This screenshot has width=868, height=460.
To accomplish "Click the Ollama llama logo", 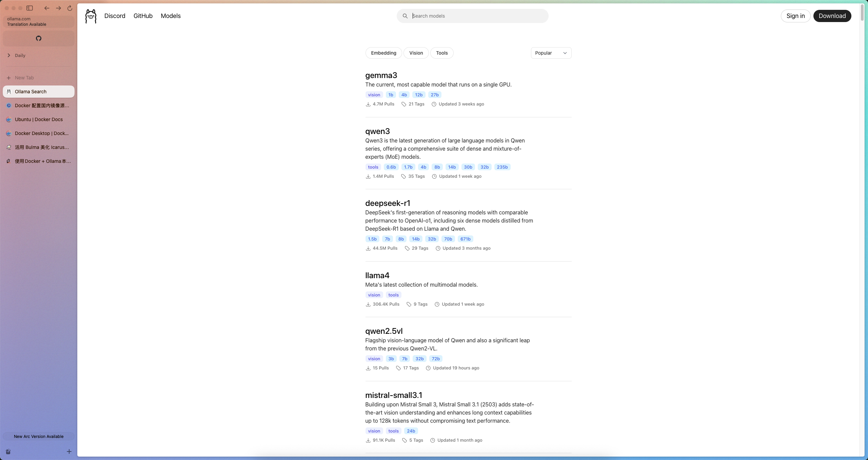I will (91, 16).
